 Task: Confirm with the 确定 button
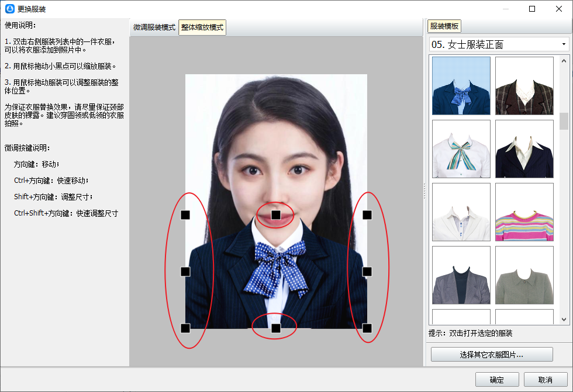pos(497,380)
